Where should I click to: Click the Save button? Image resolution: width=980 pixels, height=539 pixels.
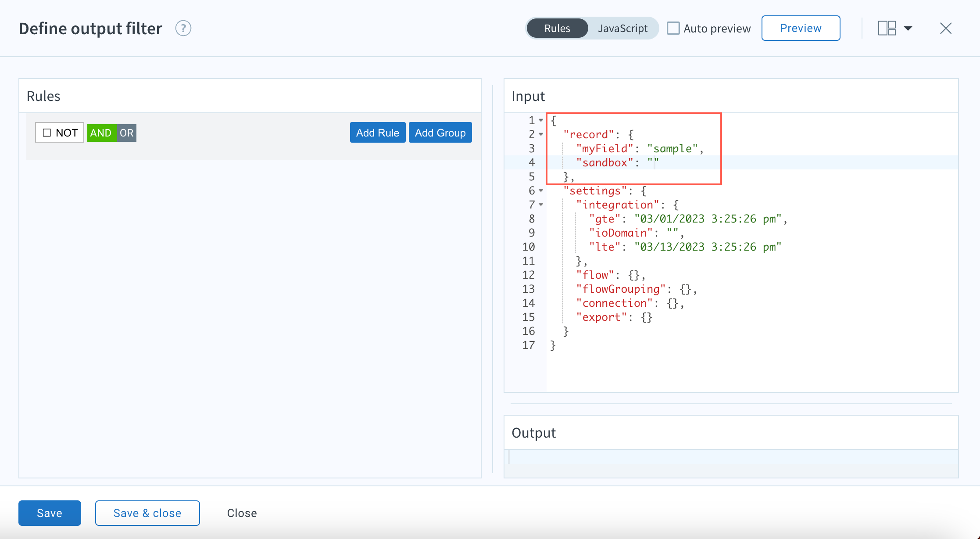50,513
